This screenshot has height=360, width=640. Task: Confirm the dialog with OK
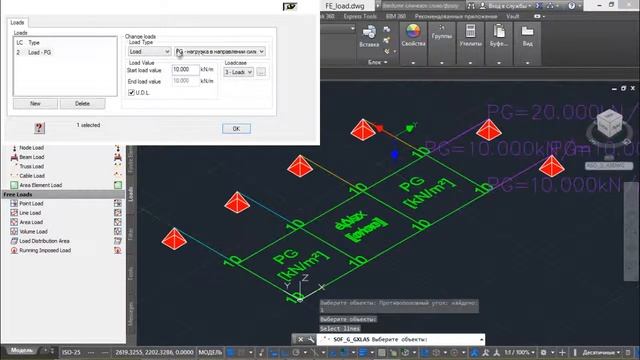point(236,129)
